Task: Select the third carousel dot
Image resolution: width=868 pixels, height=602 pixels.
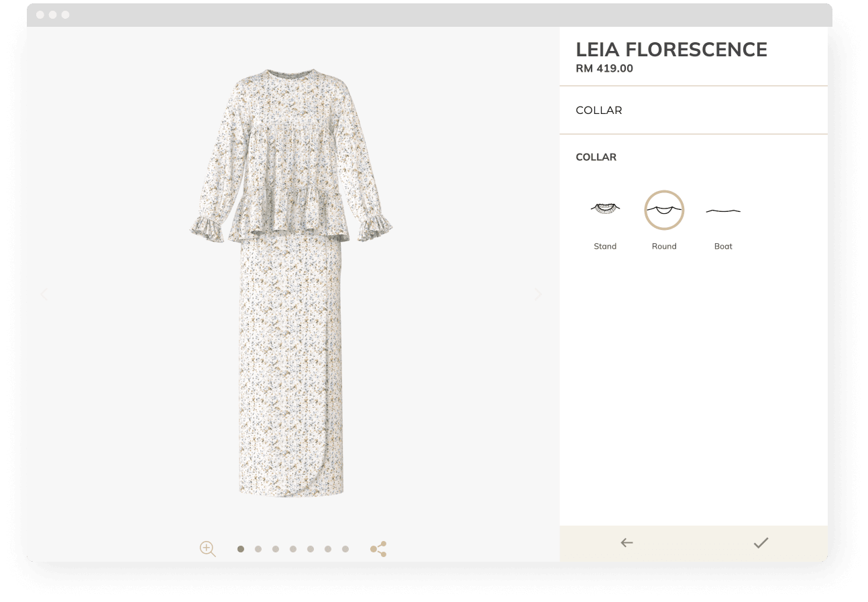Action: point(276,549)
